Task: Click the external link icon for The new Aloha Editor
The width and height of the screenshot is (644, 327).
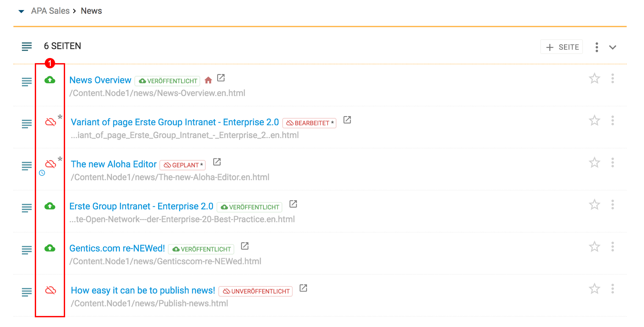Action: [x=217, y=162]
